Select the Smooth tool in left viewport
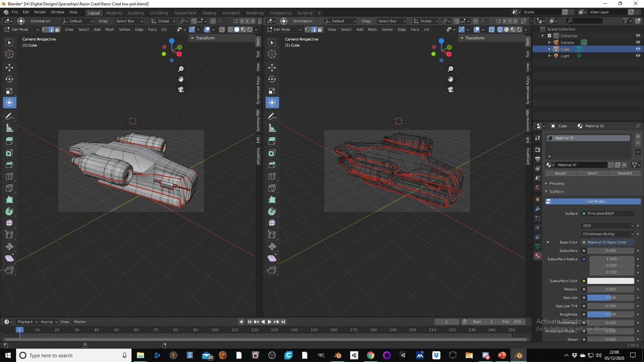Screen dimensions: 644x362 click(9, 223)
